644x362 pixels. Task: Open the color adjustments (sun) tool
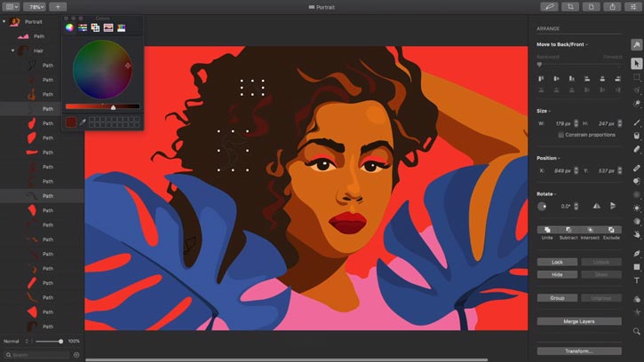(x=637, y=209)
